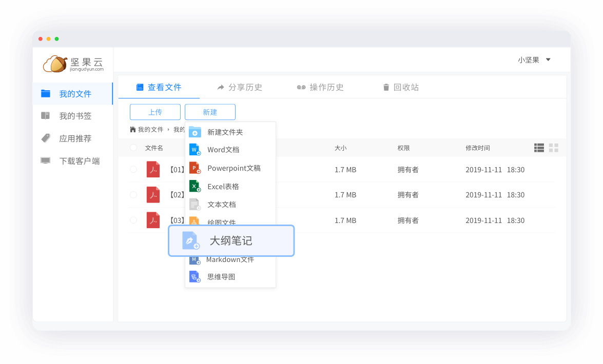Go to 我的书签 in sidebar

point(75,116)
